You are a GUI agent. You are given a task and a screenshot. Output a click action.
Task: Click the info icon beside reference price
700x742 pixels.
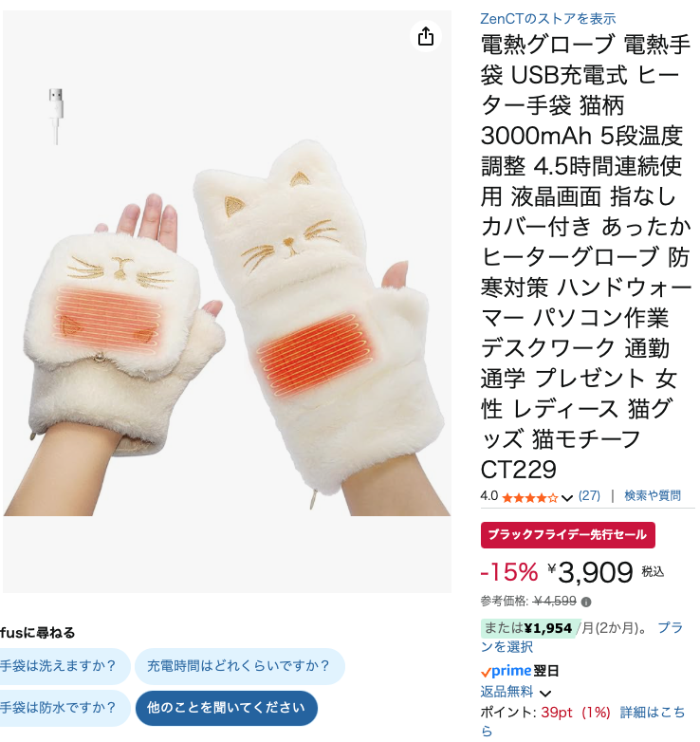[586, 602]
